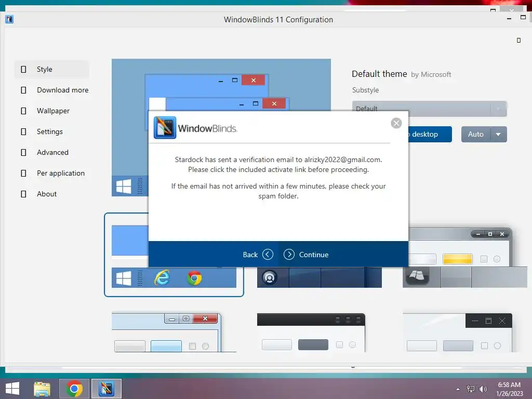The height and width of the screenshot is (399, 532).
Task: Click the apply to desktop button
Action: tap(430, 135)
